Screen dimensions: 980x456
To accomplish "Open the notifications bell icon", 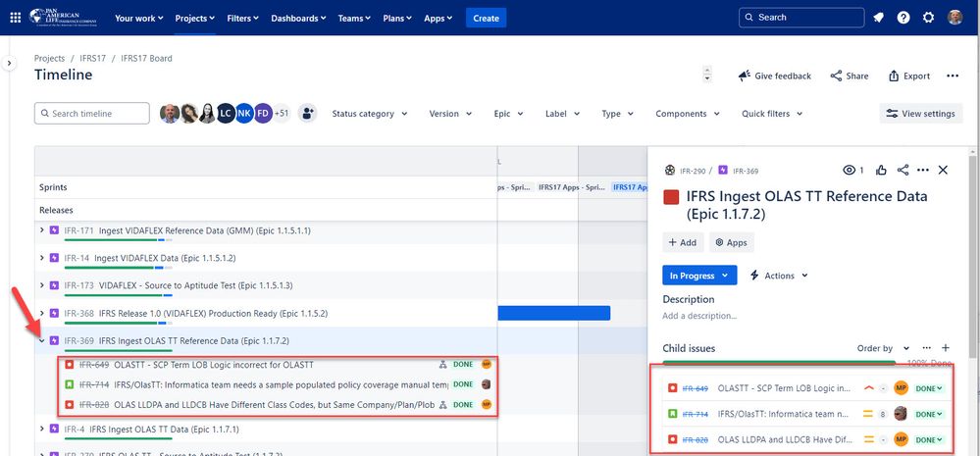I will [879, 18].
